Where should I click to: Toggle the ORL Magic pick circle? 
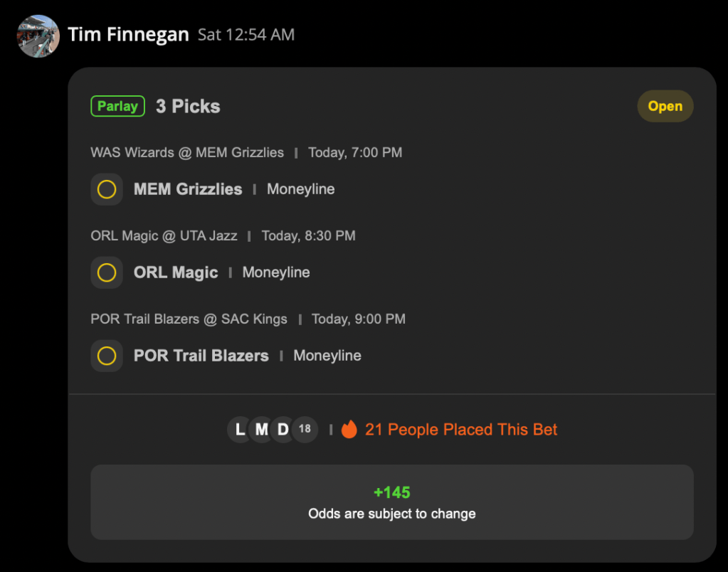coord(107,272)
